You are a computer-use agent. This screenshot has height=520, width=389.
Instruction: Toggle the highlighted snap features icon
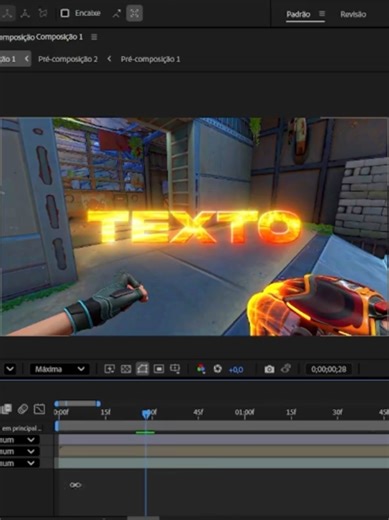coord(134,14)
